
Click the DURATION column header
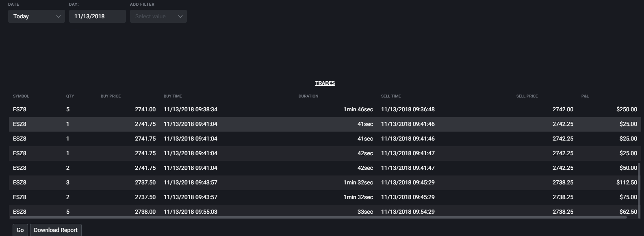308,96
